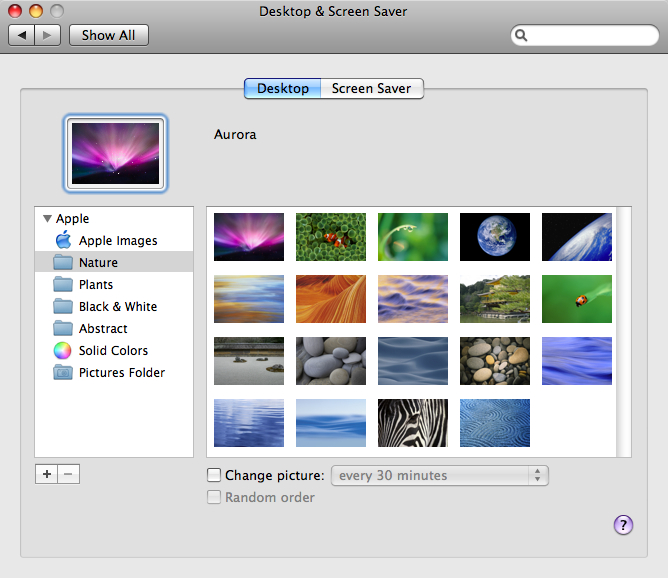Screen dimensions: 668x578
Task: Click the magnifying glass search icon
Action: 521,35
